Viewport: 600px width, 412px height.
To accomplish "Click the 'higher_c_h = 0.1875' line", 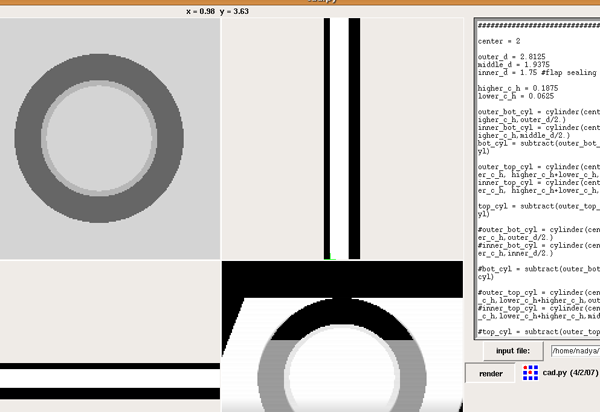I will pyautogui.click(x=518, y=88).
